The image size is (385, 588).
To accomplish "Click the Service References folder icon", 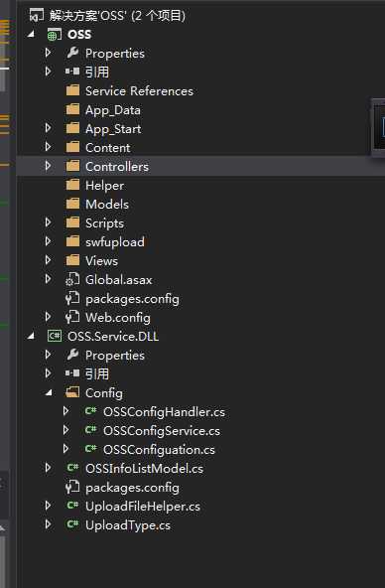I will pos(72,90).
